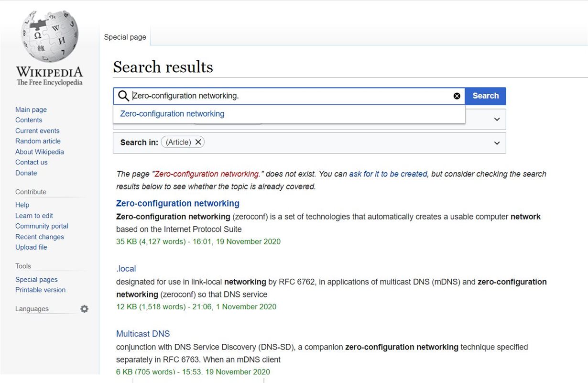The image size is (588, 383).
Task: Open the Donate sidebar link
Action: [26, 173]
